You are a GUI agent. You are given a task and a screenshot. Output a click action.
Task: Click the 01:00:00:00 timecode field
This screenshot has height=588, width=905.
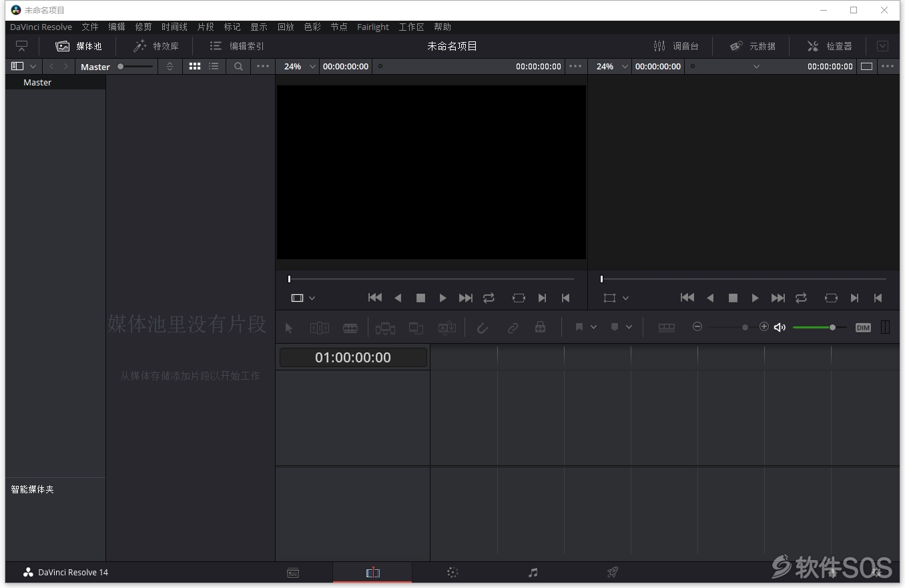[x=353, y=357]
